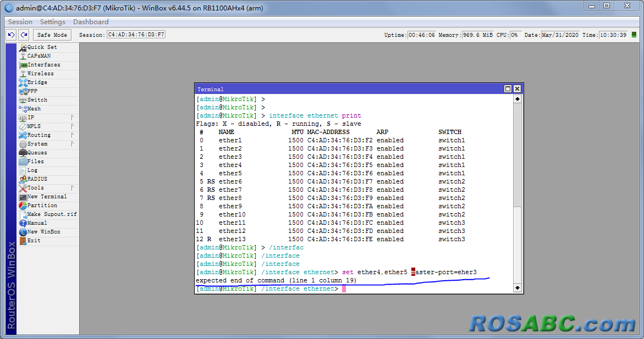Close the WinBox main window

click(627, 5)
